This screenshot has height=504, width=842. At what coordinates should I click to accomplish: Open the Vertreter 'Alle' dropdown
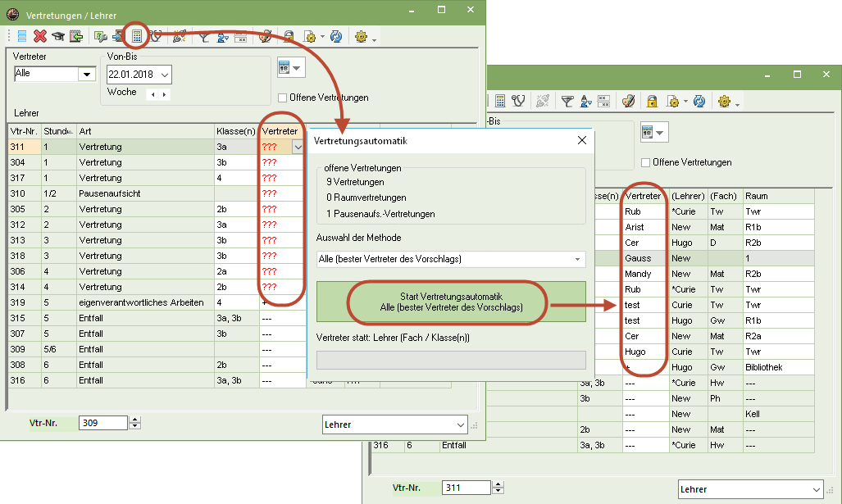(x=86, y=74)
